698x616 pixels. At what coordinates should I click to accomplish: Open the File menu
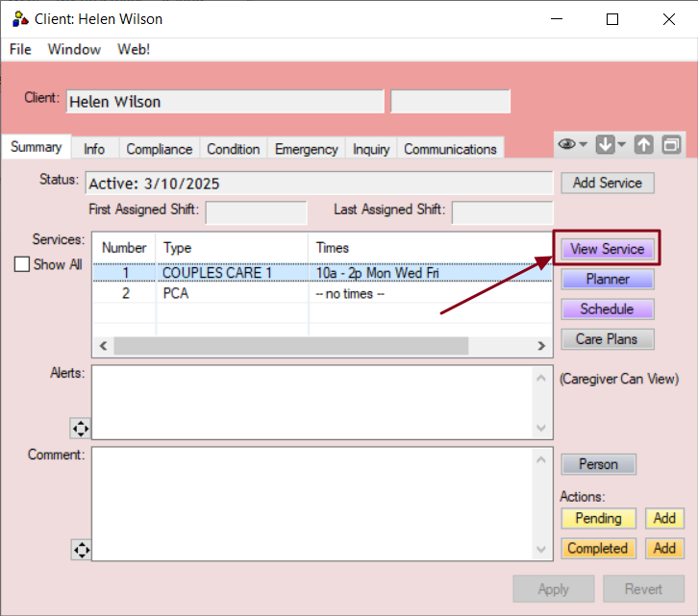point(20,49)
